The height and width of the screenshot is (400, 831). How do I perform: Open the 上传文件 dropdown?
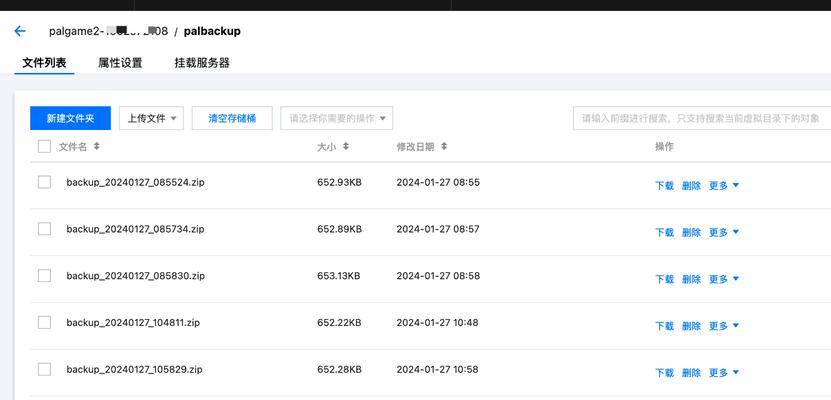pyautogui.click(x=151, y=118)
